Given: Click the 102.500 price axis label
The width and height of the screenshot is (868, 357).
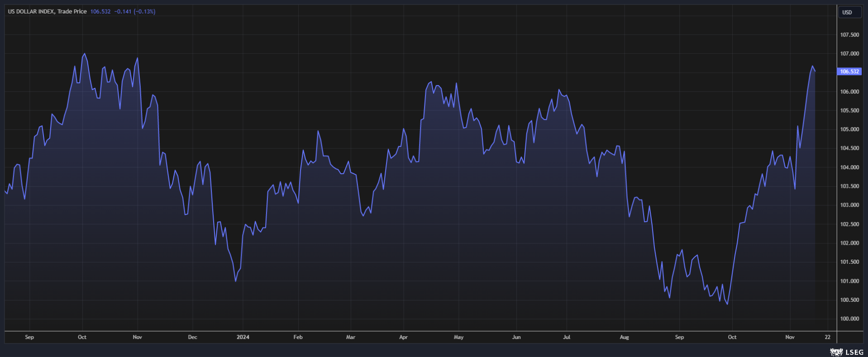Looking at the screenshot, I should coord(849,224).
